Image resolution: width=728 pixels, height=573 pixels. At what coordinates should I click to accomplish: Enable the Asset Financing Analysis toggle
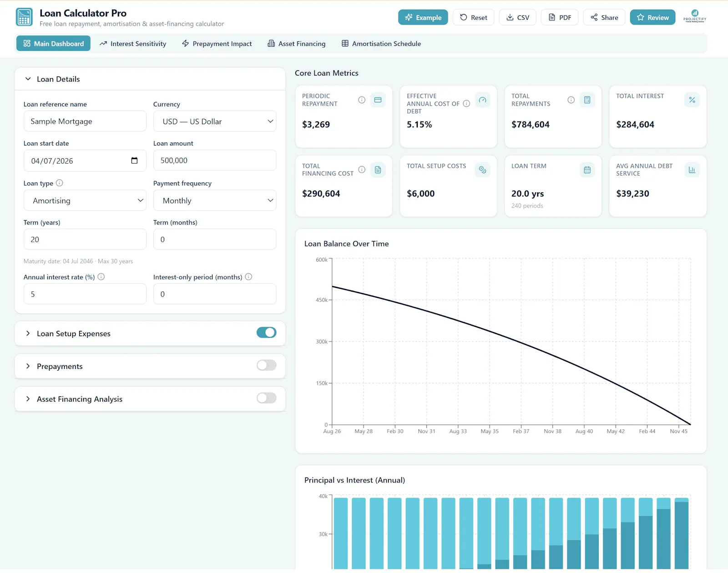click(x=266, y=398)
